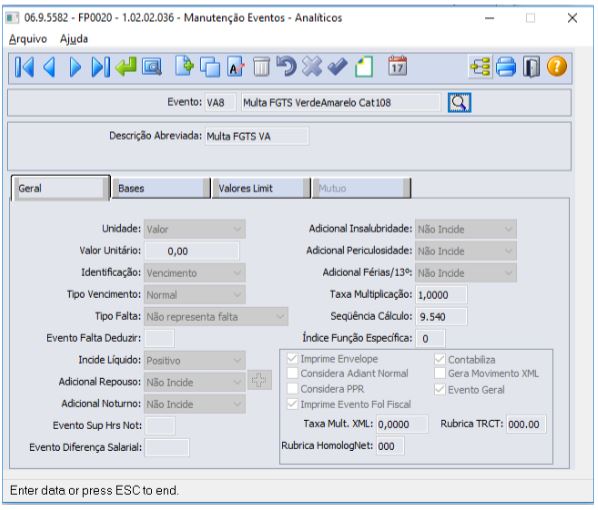
Task: Click the Valor Unitário input field
Action: point(191,251)
